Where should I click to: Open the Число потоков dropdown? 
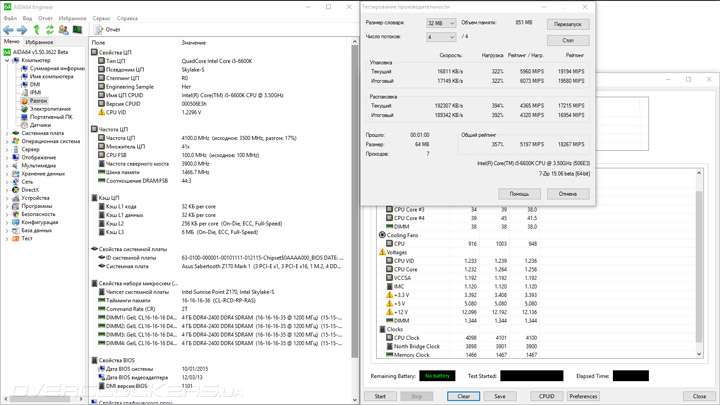(441, 37)
